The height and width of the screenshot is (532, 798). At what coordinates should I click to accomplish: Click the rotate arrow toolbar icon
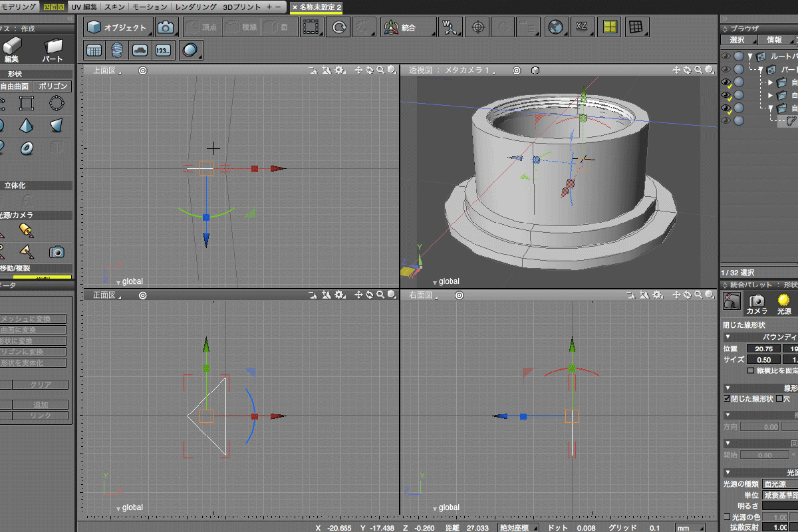339,27
